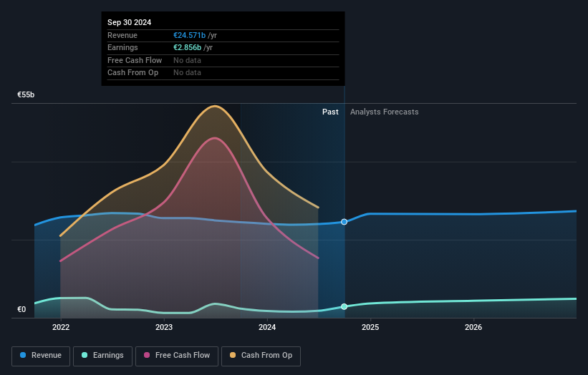
Task: Click the 2023 x-axis label
Action: tap(164, 327)
